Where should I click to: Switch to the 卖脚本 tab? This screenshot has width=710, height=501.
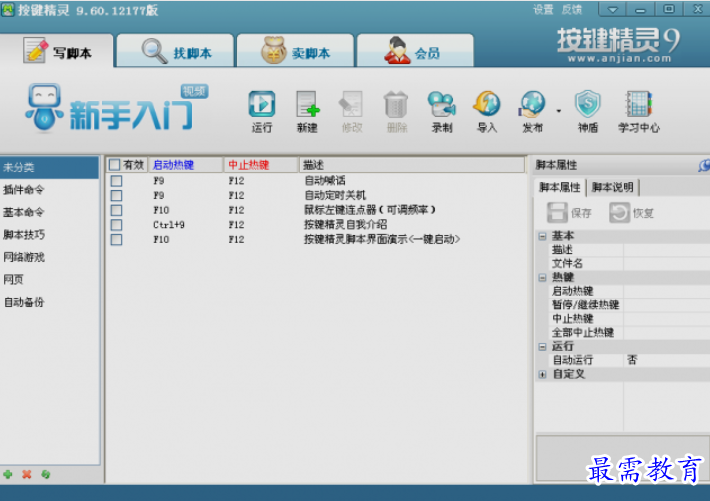pos(295,51)
